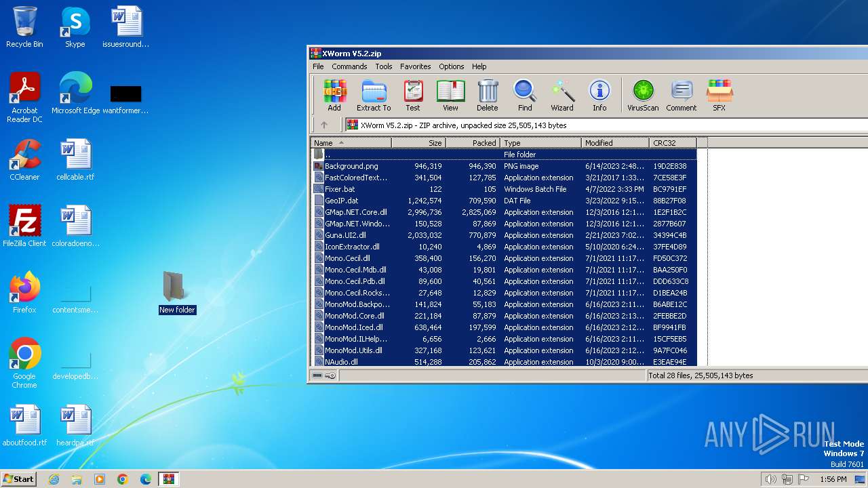The height and width of the screenshot is (488, 868).
Task: Click the archive path address field
Action: [606, 125]
